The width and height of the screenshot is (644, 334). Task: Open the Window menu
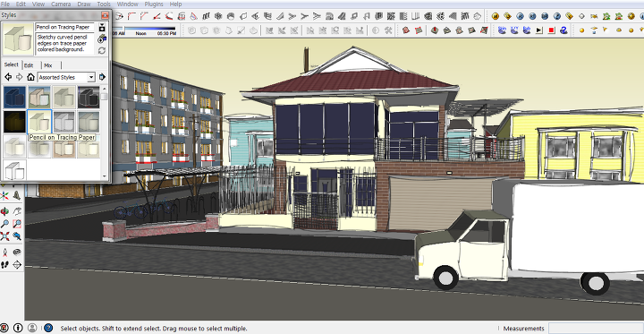coord(127,4)
